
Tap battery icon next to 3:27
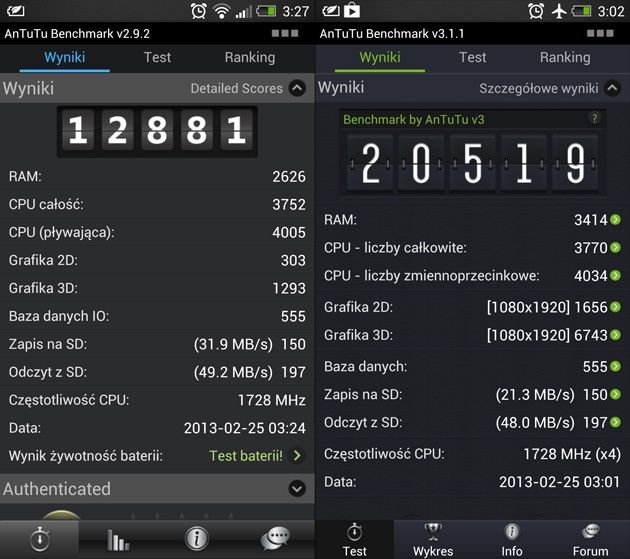(x=266, y=10)
